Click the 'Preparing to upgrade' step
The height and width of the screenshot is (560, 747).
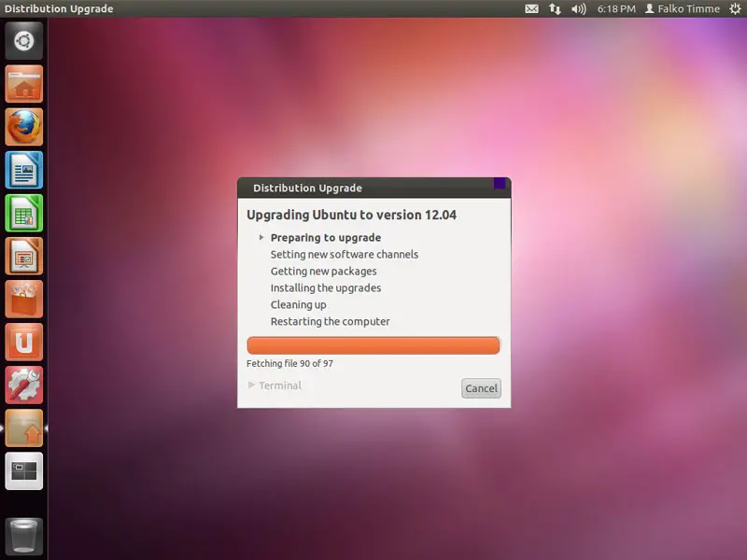pyautogui.click(x=326, y=238)
